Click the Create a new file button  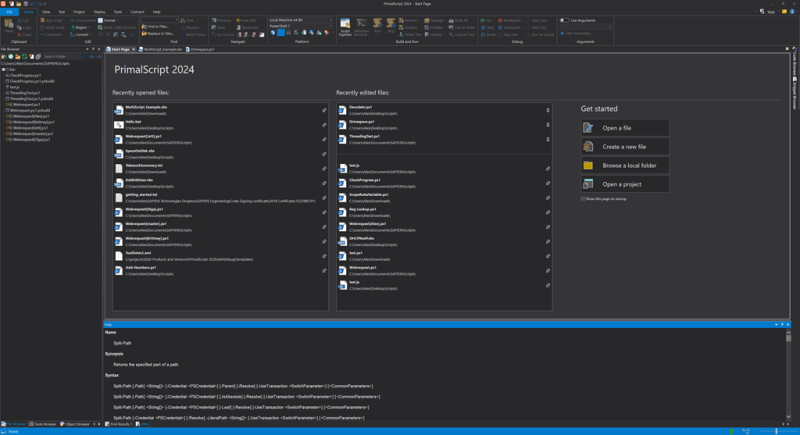coord(625,147)
